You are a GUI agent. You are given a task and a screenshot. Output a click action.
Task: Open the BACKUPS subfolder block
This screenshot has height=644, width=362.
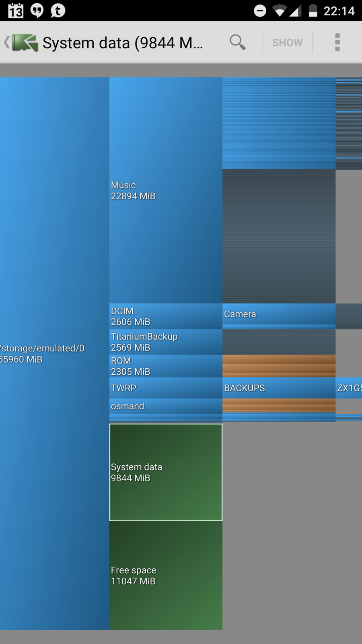point(278,388)
